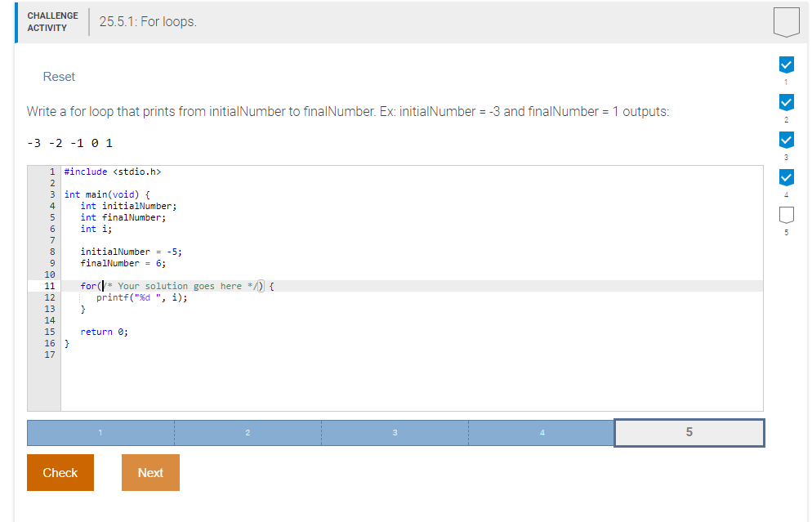Click the Reset link
812x522 pixels.
pos(58,76)
